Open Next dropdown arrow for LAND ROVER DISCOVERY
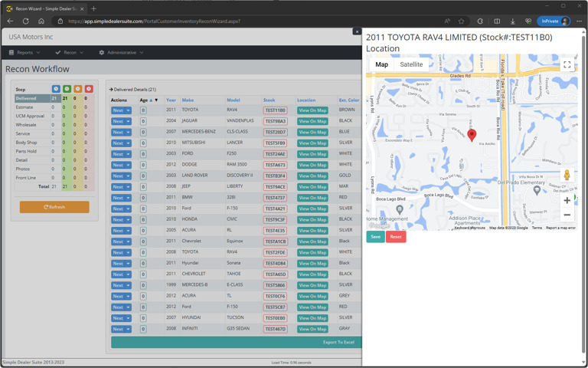This screenshot has height=368, width=588. (129, 176)
